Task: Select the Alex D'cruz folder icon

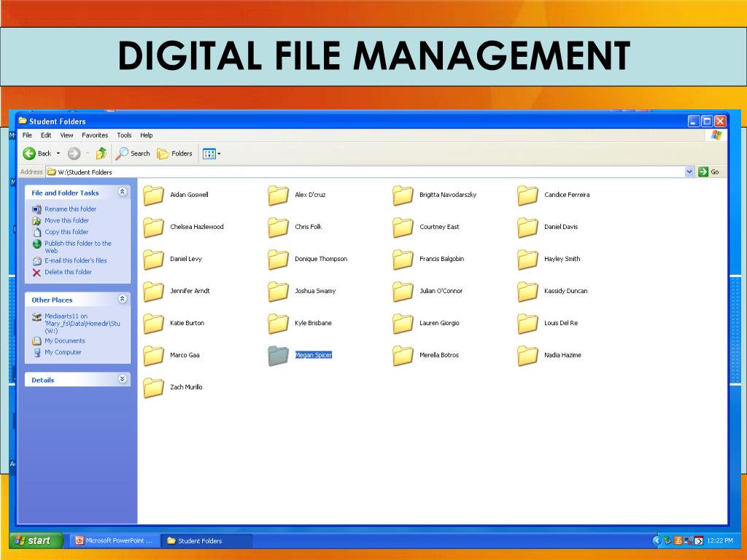Action: 278,195
